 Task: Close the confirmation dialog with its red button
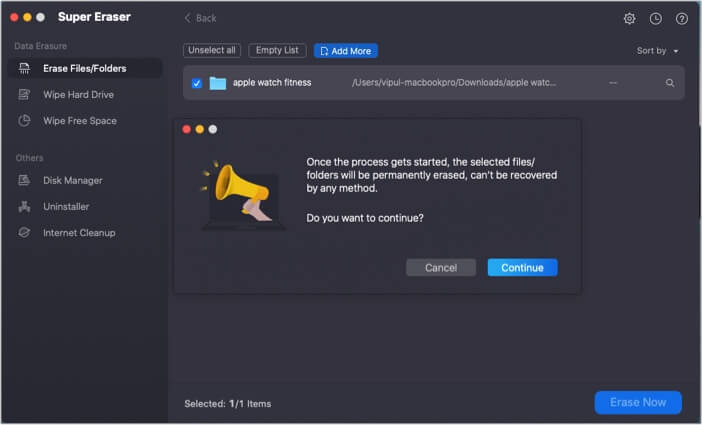[187, 129]
